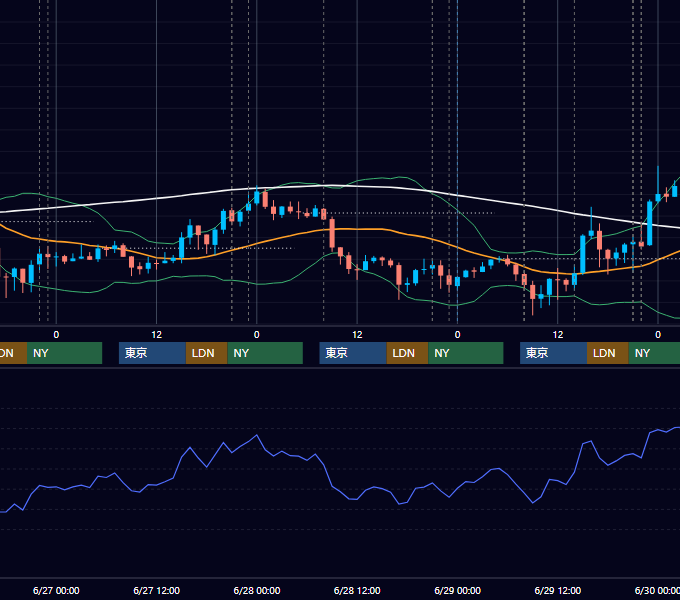Click the LDN session block on 6/28

tap(407, 353)
